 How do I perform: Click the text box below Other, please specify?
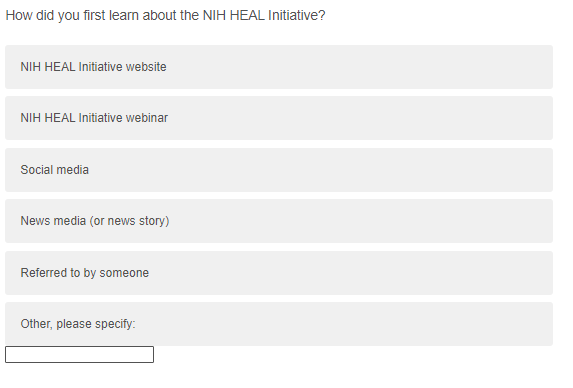79,354
